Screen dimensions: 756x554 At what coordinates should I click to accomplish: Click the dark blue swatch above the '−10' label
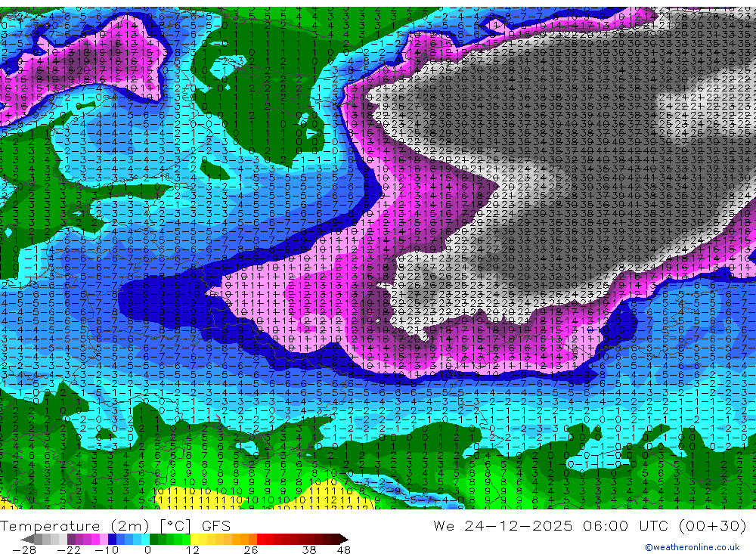[113, 539]
